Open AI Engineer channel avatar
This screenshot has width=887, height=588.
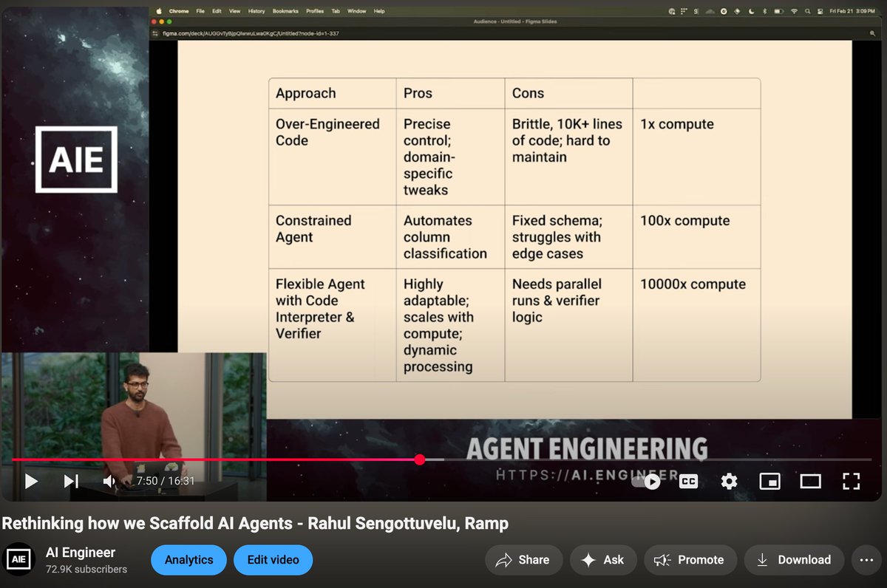[x=20, y=560]
